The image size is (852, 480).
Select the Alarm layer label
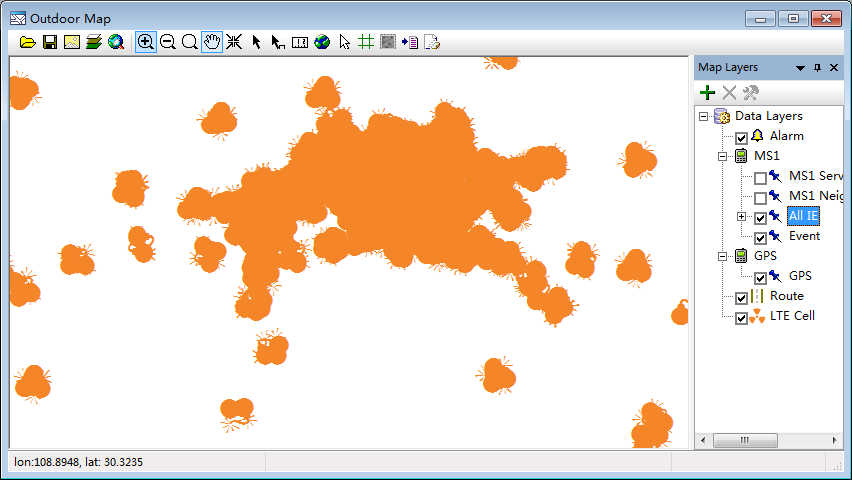pyautogui.click(x=786, y=136)
